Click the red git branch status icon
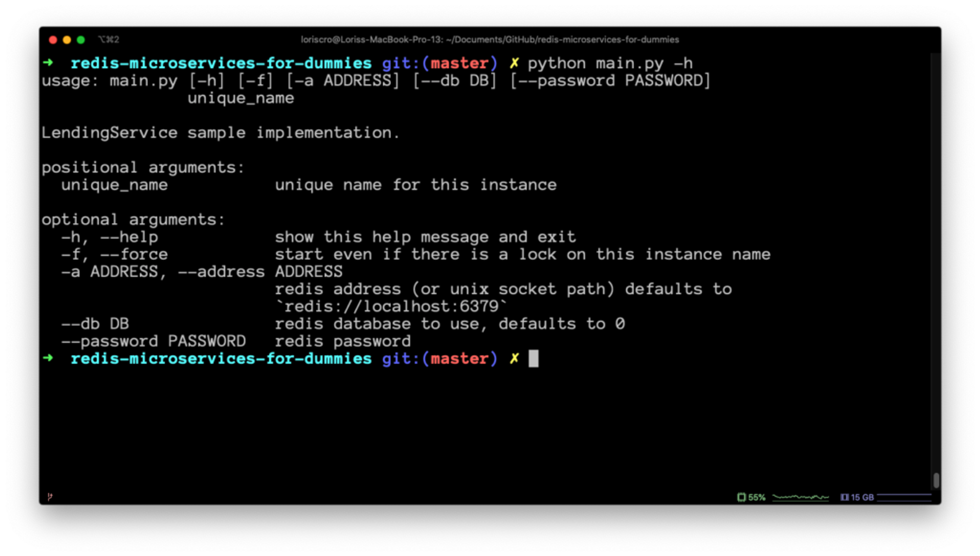Image resolution: width=980 pixels, height=556 pixels. 50,497
